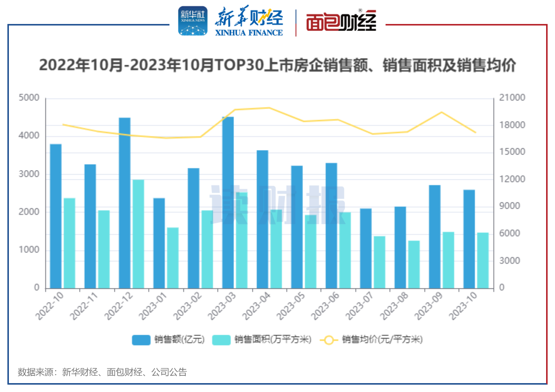Click the Xinhua News Agency square logo
The height and width of the screenshot is (392, 555).
coord(192,21)
